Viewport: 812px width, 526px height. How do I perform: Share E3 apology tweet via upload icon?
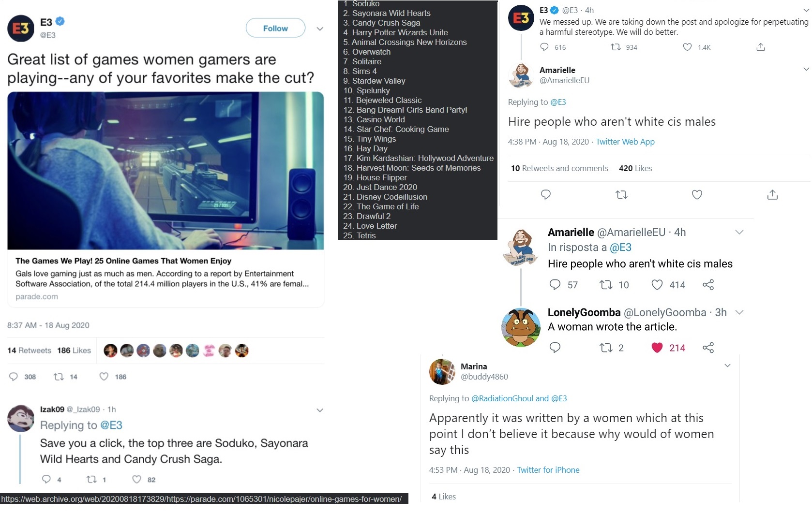pos(761,47)
